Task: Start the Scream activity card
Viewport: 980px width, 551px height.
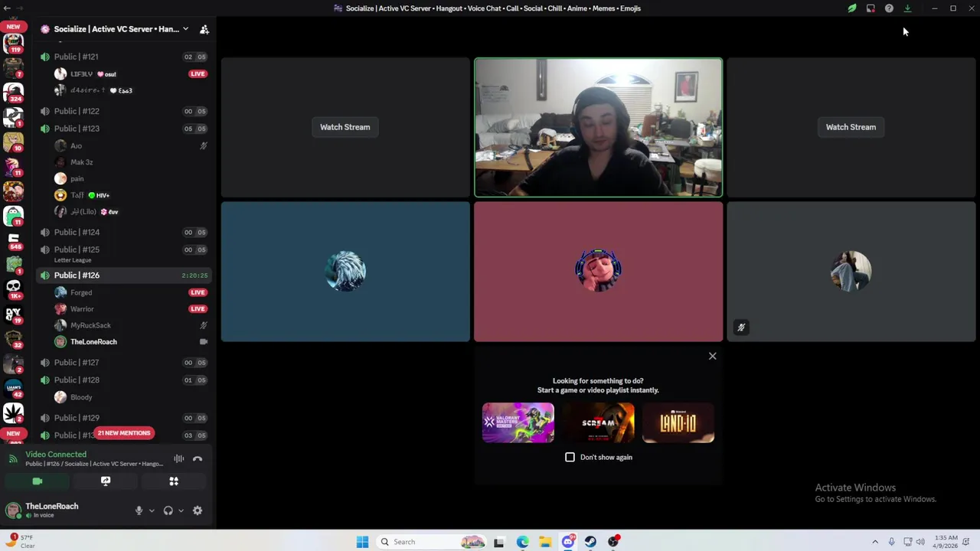Action: [x=598, y=422]
